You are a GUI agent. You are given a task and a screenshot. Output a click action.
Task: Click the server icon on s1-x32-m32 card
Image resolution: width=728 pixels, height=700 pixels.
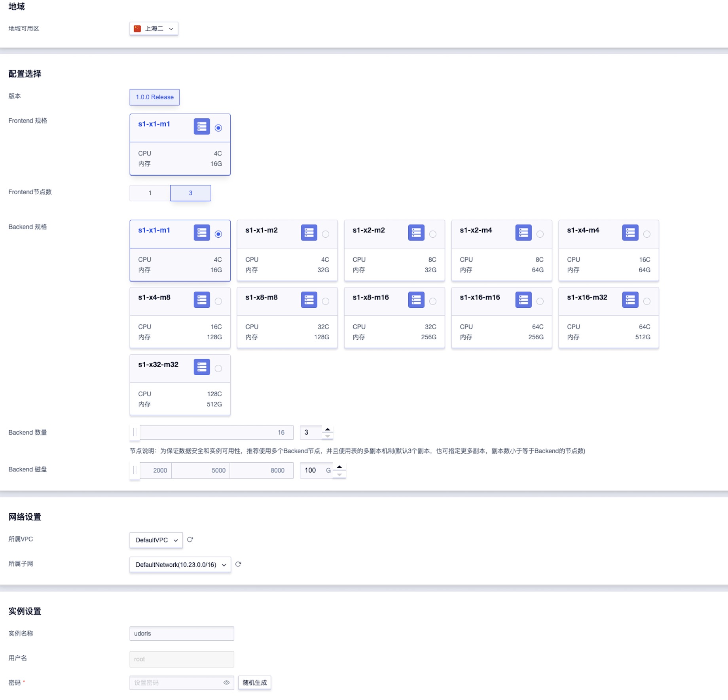point(202,367)
